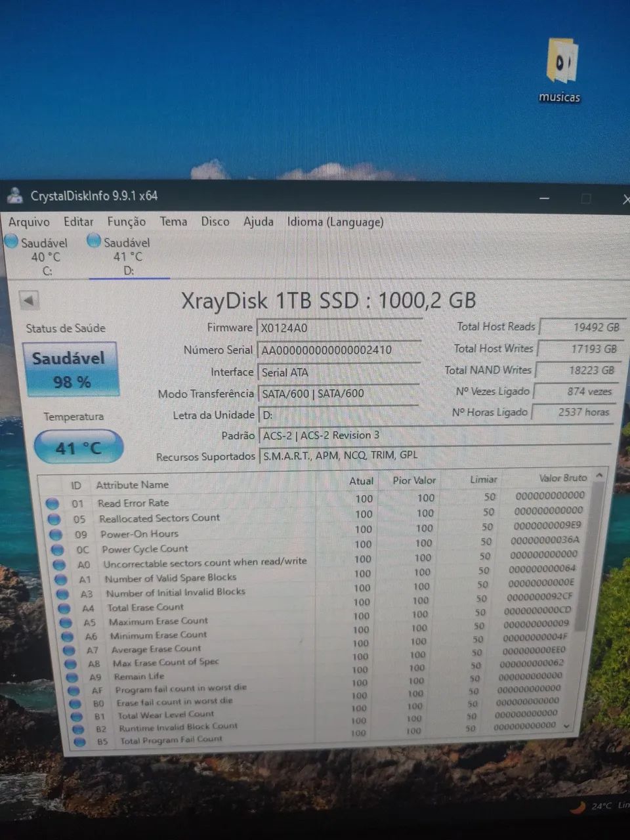Click status orb for Read Error Rate row
Viewport: 630px width, 840px height.
[52, 504]
